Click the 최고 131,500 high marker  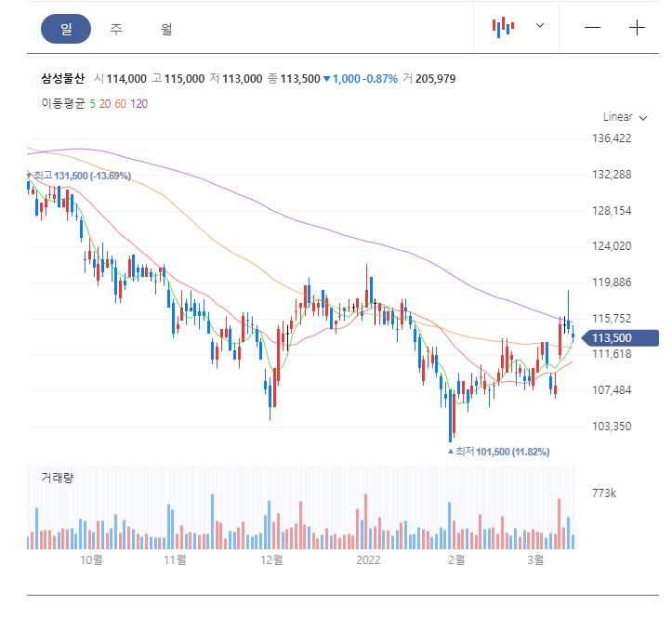tap(79, 176)
